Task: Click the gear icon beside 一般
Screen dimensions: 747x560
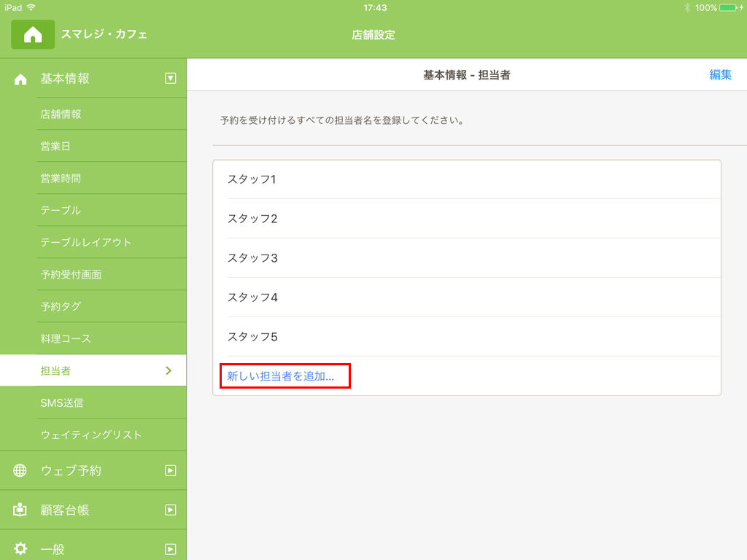Action: (20, 548)
